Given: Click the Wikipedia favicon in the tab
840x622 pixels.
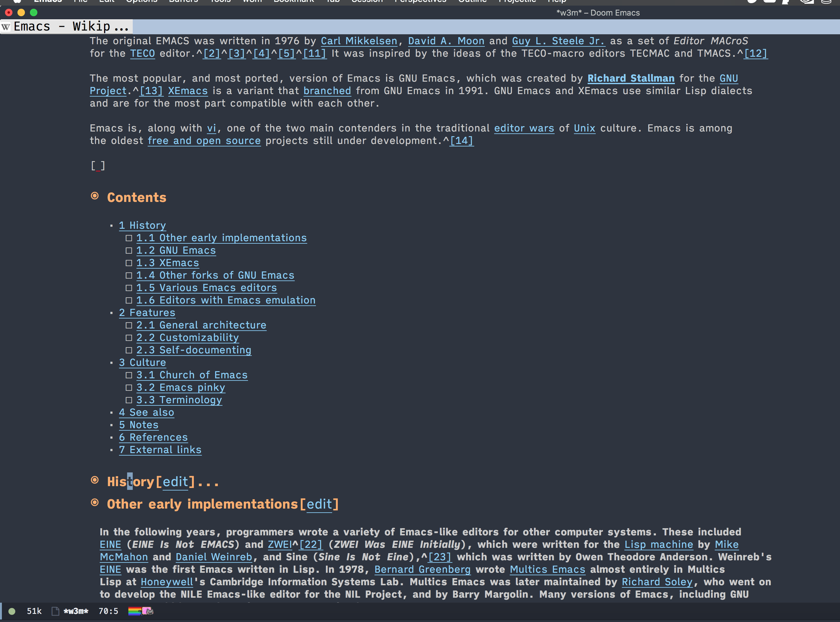Looking at the screenshot, I should [x=6, y=27].
